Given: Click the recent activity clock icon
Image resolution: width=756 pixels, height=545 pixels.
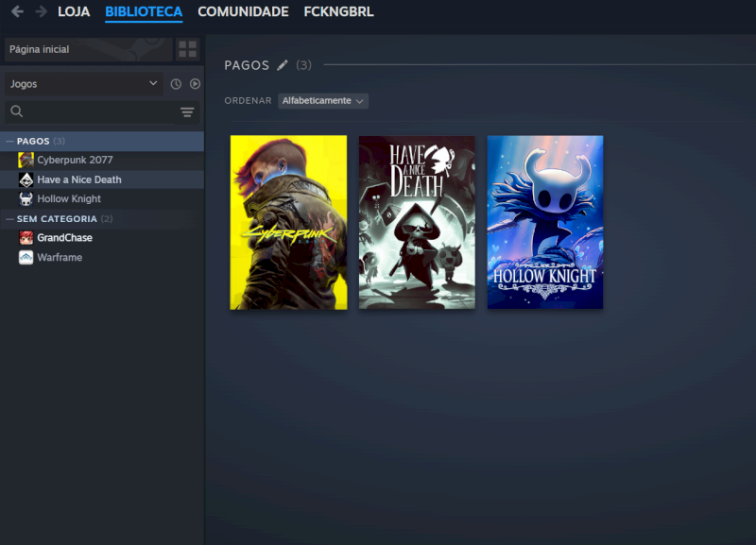Looking at the screenshot, I should 176,84.
